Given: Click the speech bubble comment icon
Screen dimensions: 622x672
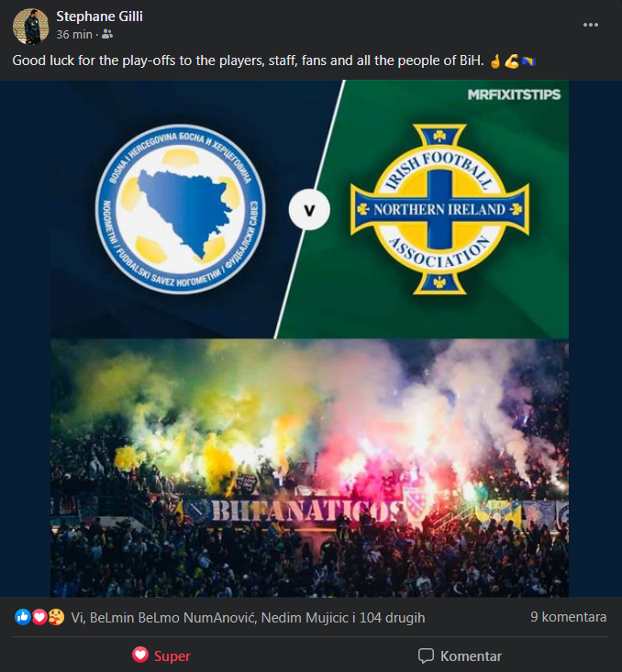Looking at the screenshot, I should [x=426, y=655].
